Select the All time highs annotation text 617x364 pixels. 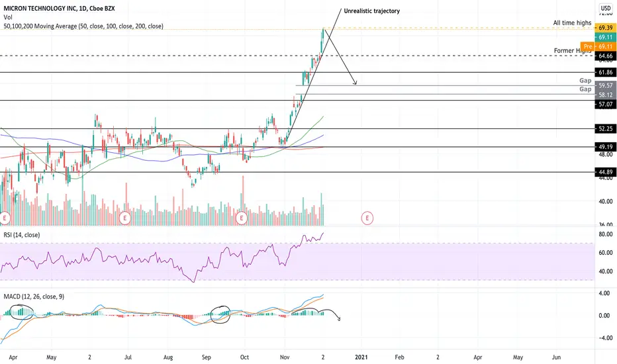tap(572, 23)
